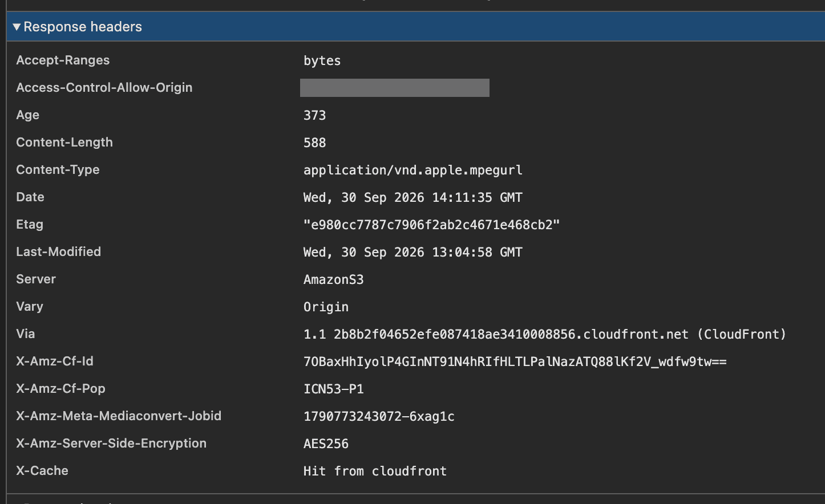Viewport: 825px width, 504px height.
Task: Click the 'Hit from cloudfront' value
Action: (375, 471)
